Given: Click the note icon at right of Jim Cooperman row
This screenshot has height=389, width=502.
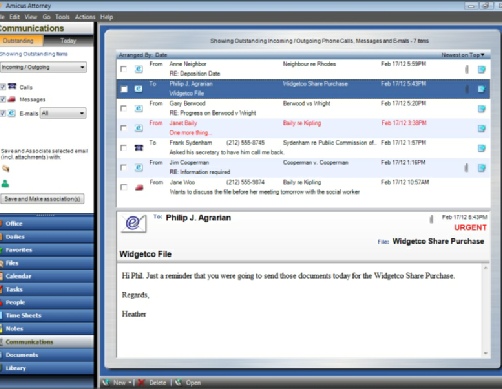Looking at the screenshot, I should (x=481, y=168).
